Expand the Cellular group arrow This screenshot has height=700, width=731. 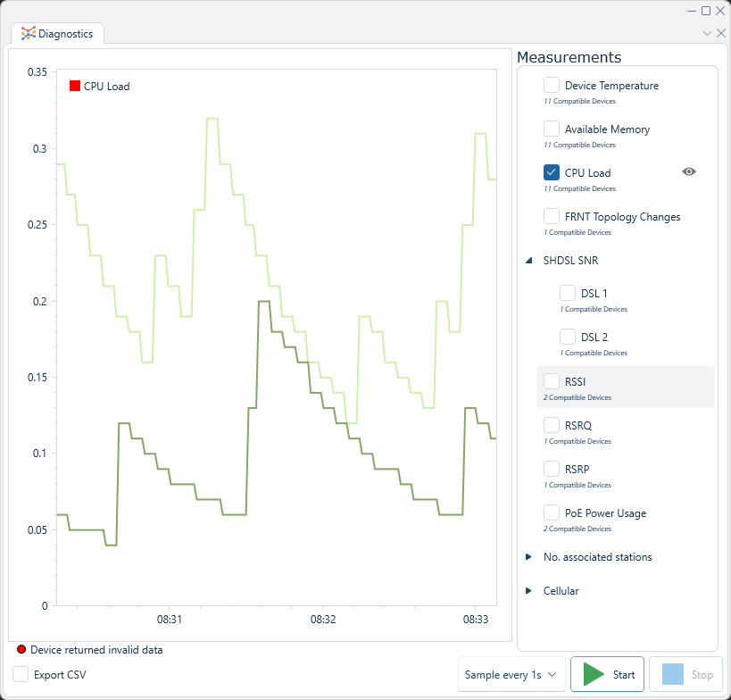point(528,591)
